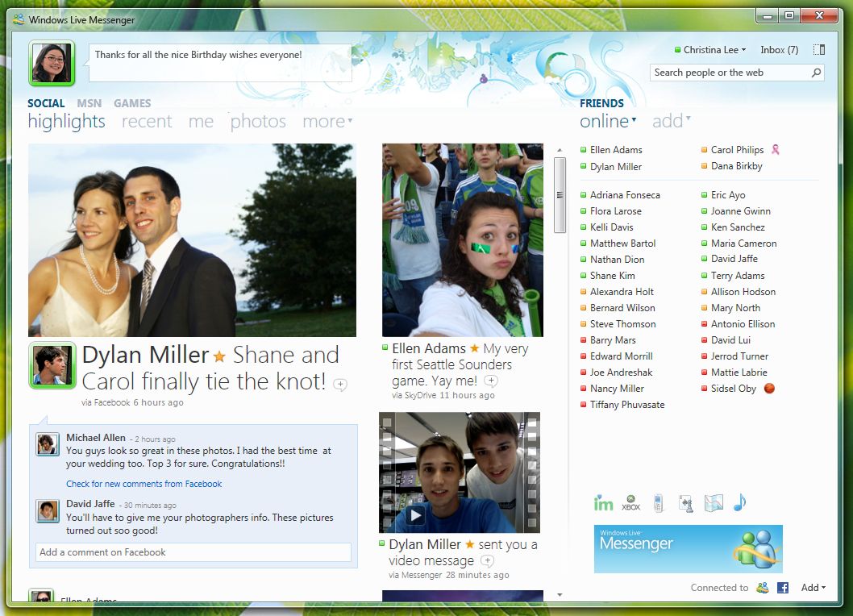
Task: Open the 'more' dropdown in Social
Action: 327,122
